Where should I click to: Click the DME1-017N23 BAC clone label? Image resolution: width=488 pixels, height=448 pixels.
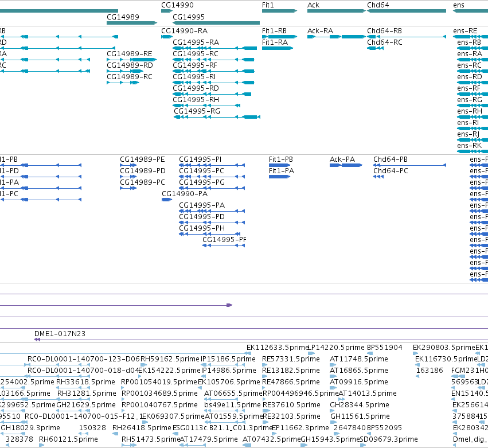60,334
